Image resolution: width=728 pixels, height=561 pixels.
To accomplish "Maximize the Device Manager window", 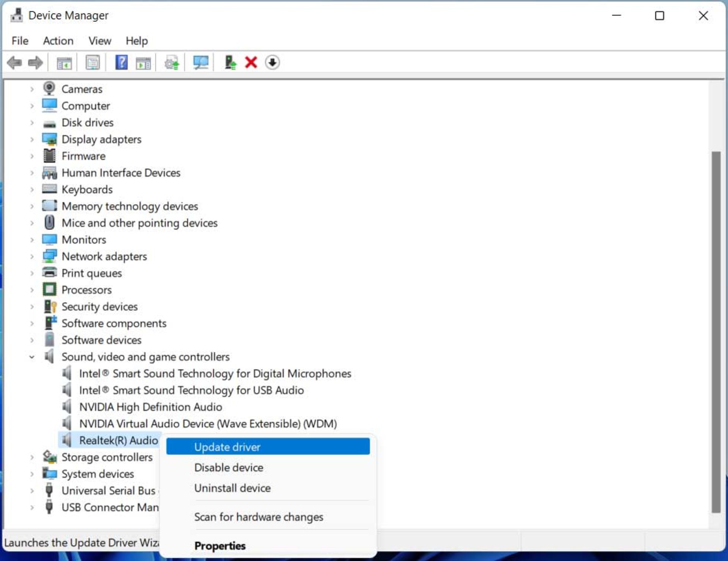I will 660,16.
